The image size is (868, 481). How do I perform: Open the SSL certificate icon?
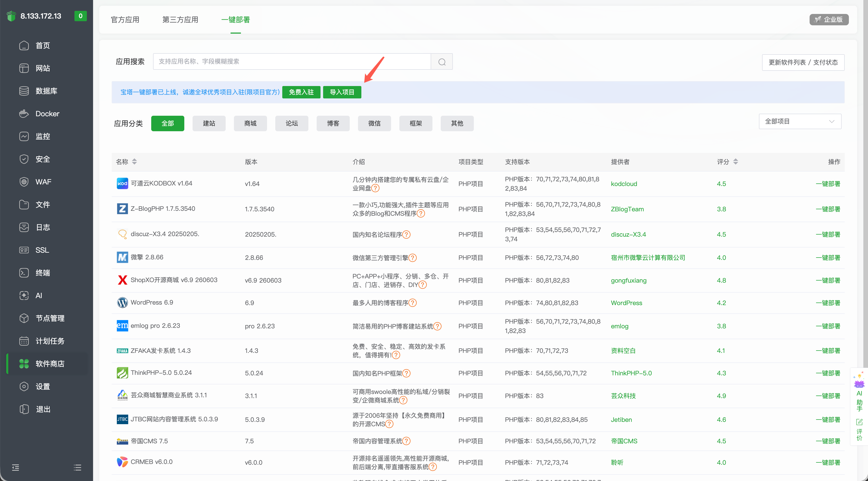(24, 250)
